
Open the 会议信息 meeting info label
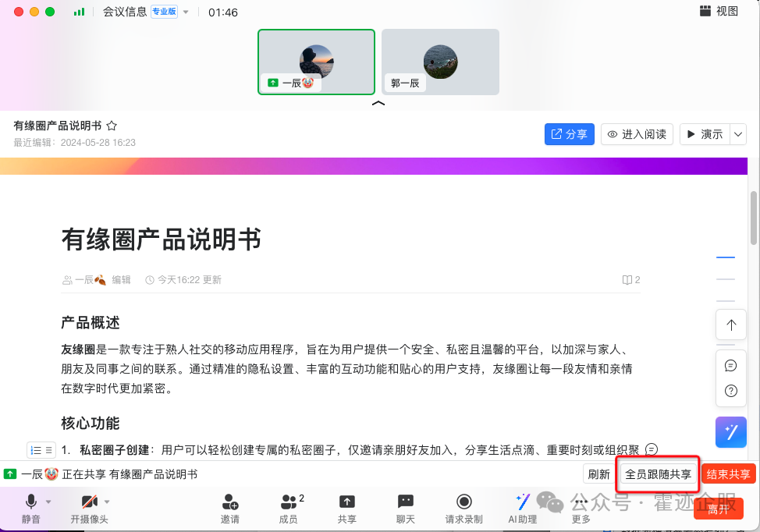tap(125, 12)
